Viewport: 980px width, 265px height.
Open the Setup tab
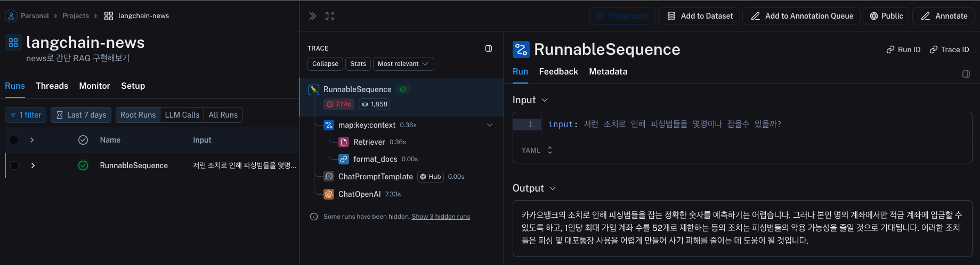tap(133, 86)
